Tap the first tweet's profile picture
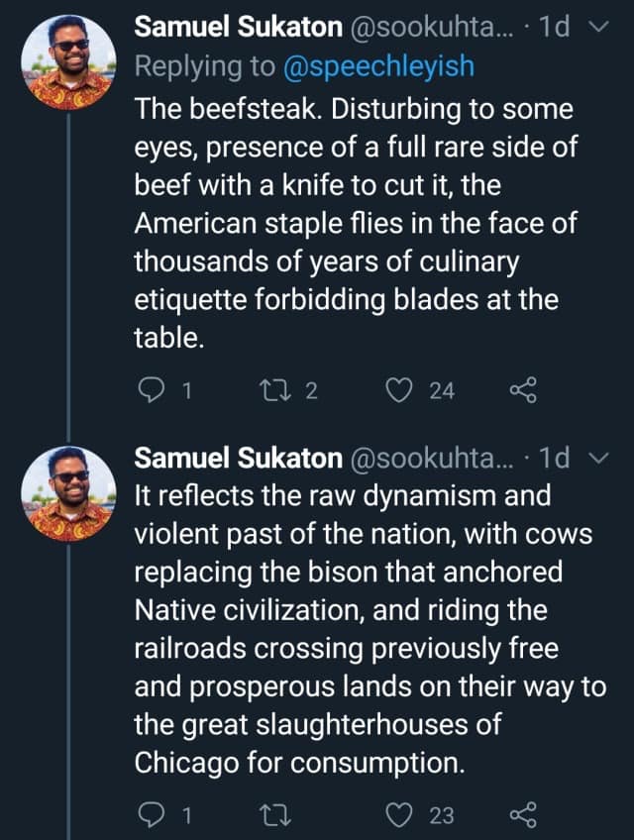The width and height of the screenshot is (634, 840). coord(69,61)
